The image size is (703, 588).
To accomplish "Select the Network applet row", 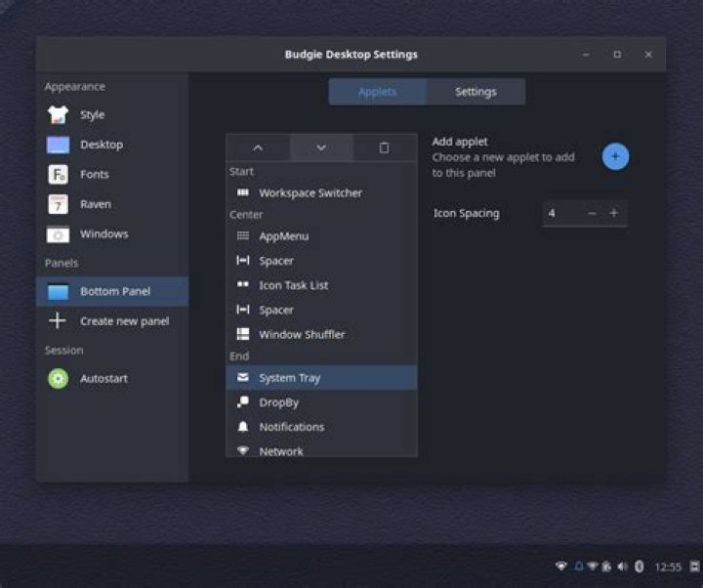I will coord(321,450).
